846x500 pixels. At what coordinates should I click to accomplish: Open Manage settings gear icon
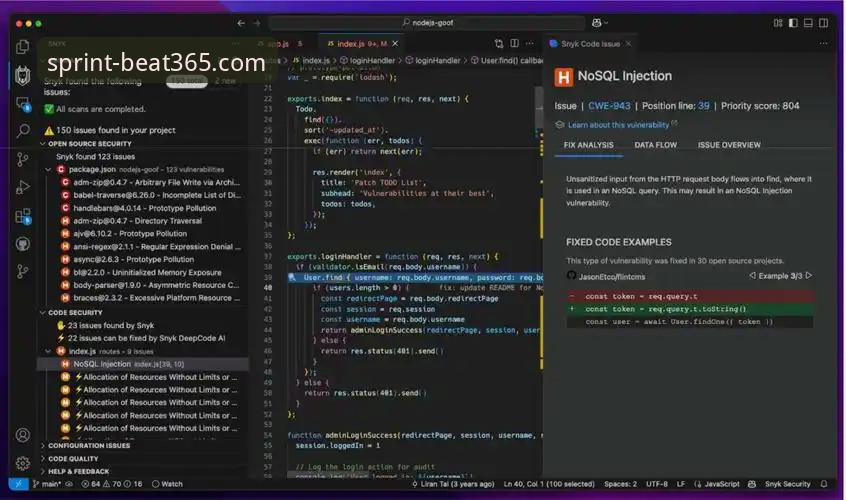pos(23,463)
